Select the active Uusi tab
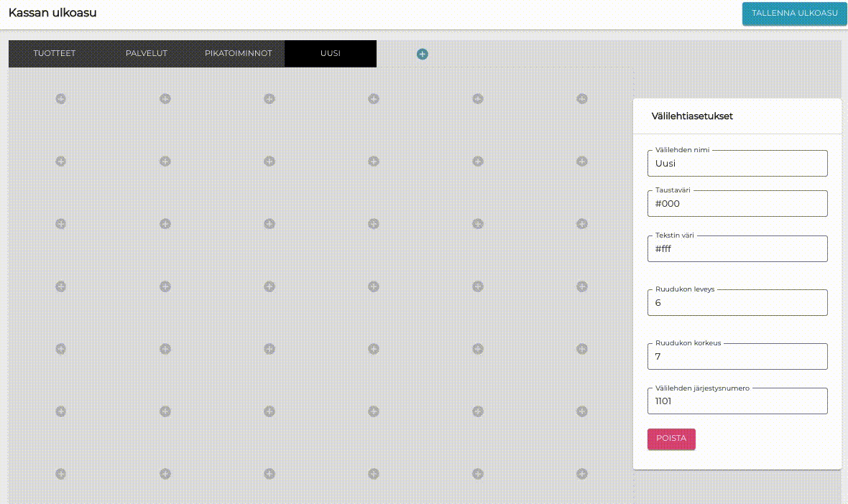 click(x=331, y=54)
